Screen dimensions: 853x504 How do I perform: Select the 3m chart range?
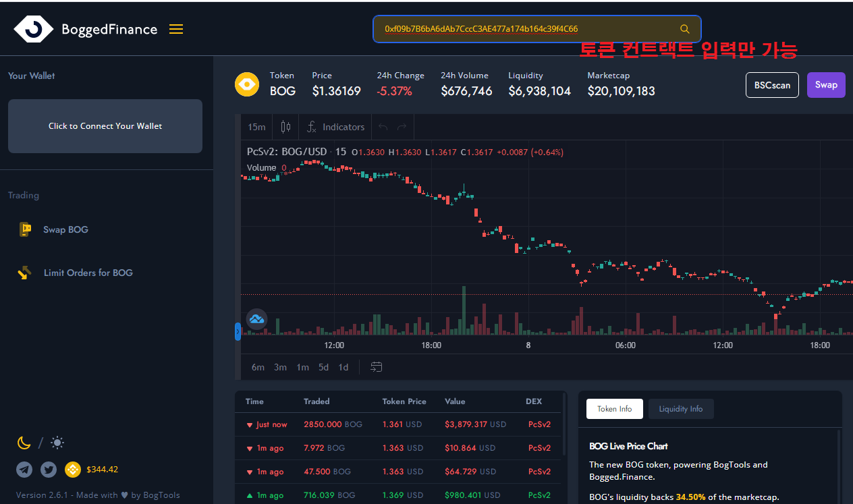280,367
